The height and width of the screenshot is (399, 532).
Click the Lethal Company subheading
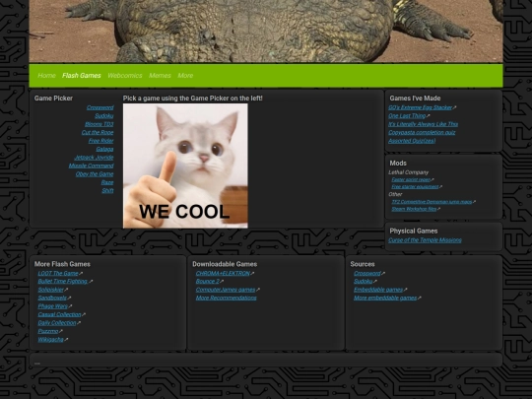click(x=409, y=172)
